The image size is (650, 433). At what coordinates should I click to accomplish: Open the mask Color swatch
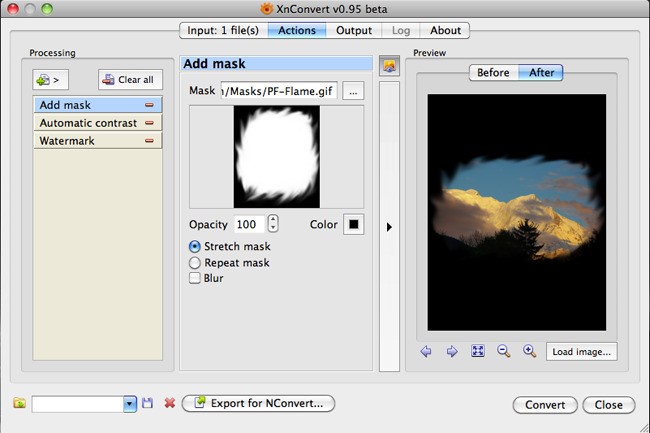click(353, 225)
